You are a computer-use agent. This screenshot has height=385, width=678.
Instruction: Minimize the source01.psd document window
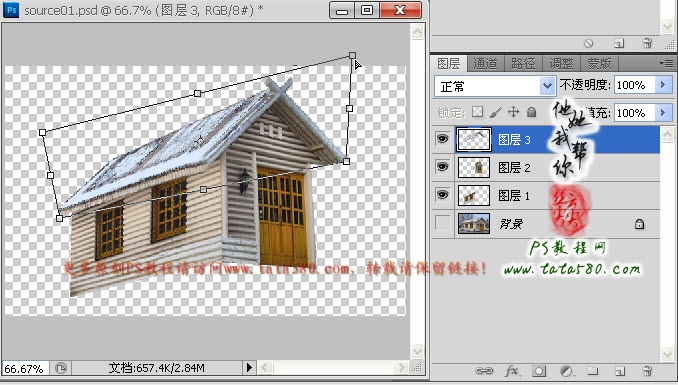tap(342, 10)
